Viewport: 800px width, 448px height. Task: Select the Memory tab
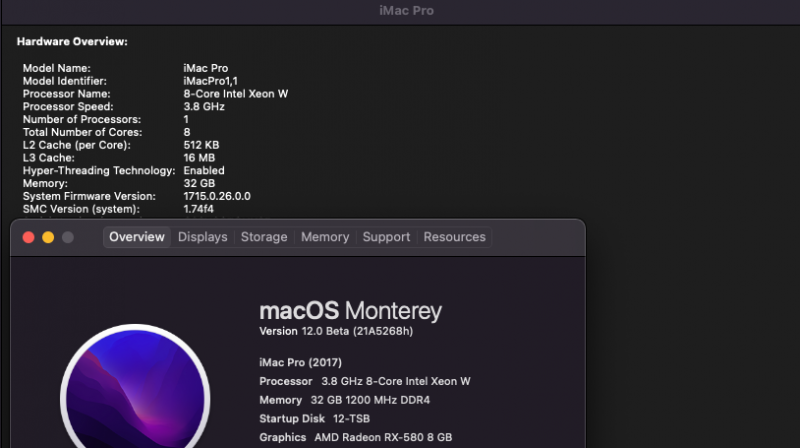pos(325,237)
